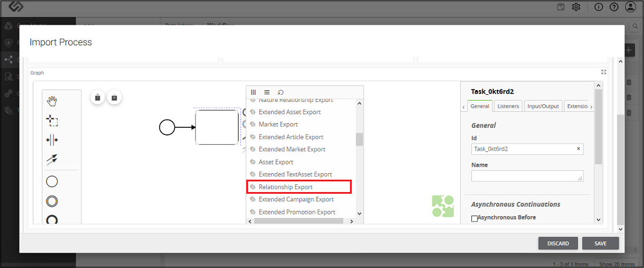The image size is (644, 268).
Task: Pick the Intermediate Event double circle in palette
Action: [52, 201]
